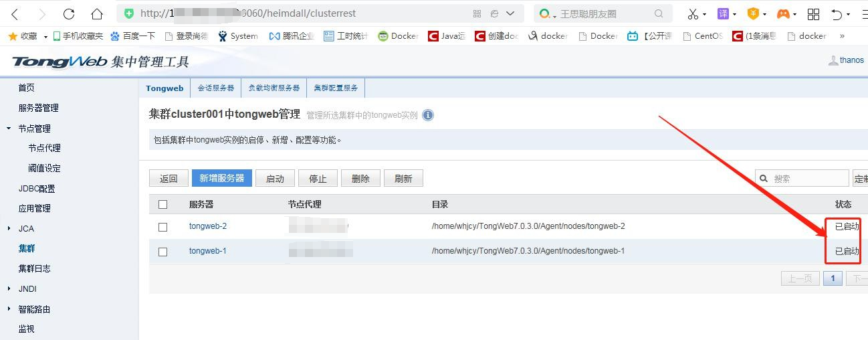
Task: Click the green security shield in address bar
Action: coord(129,13)
